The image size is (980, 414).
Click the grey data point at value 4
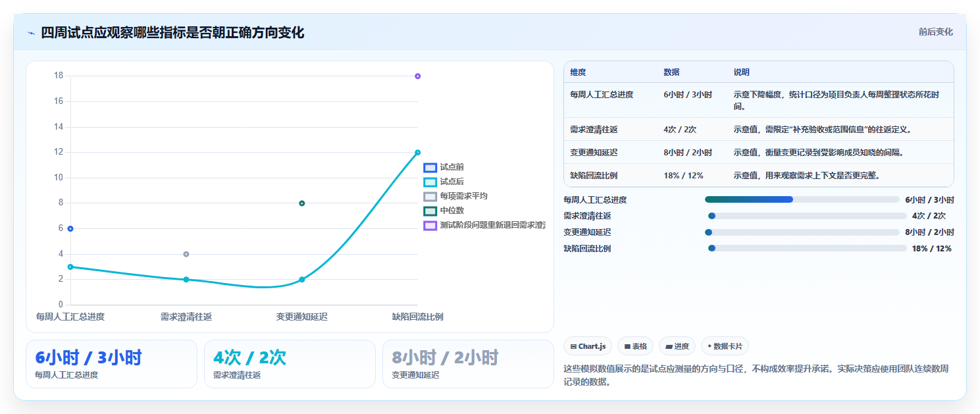(x=186, y=254)
